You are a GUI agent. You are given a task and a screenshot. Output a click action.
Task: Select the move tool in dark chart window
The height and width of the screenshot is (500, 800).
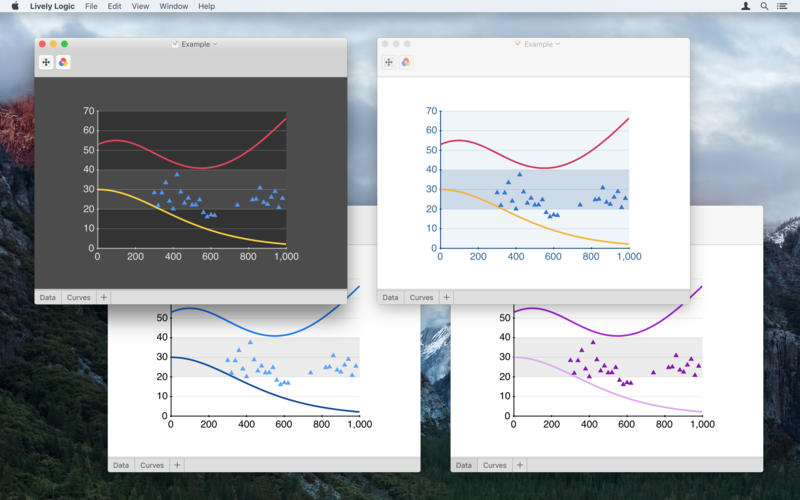(x=46, y=62)
